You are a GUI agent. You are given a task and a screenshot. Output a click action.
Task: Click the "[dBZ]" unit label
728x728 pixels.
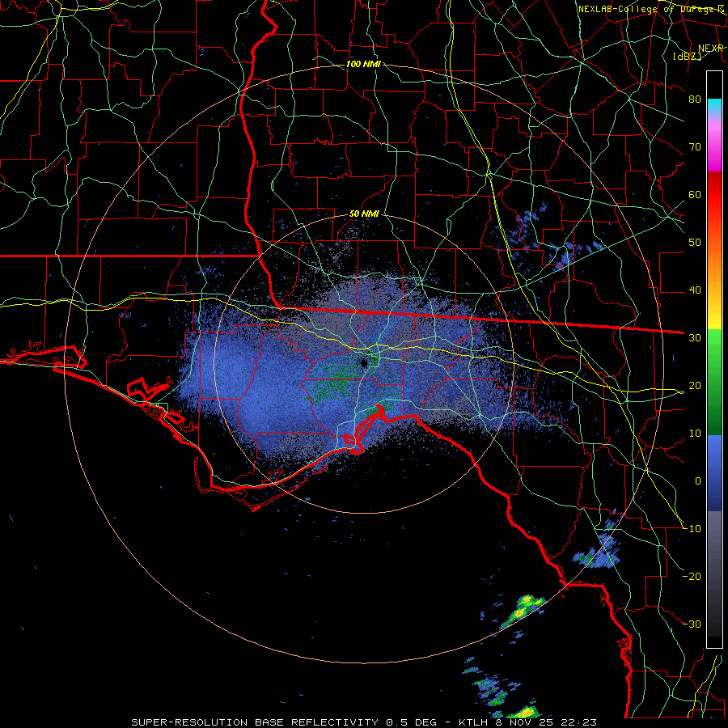coord(687,56)
